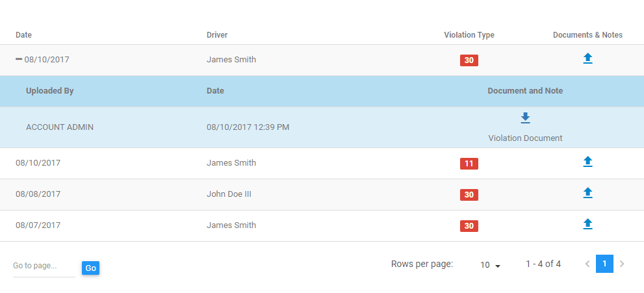644x293 pixels.
Task: Go to previous page using left chevron
Action: click(587, 264)
